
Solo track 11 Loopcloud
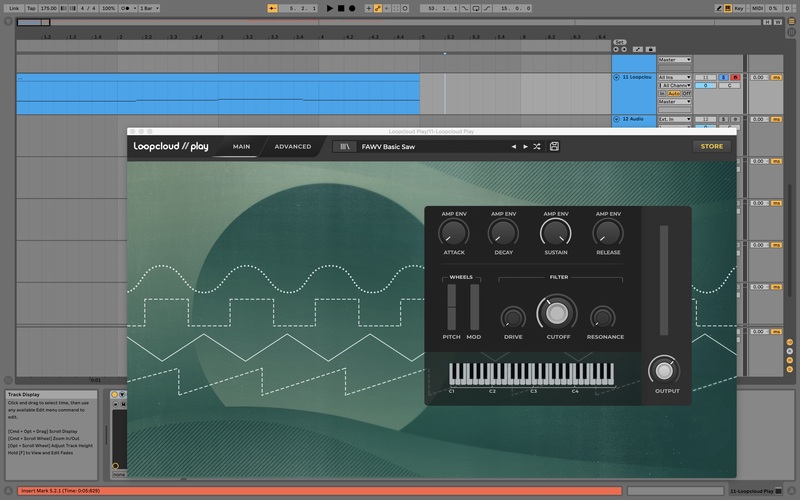point(723,77)
